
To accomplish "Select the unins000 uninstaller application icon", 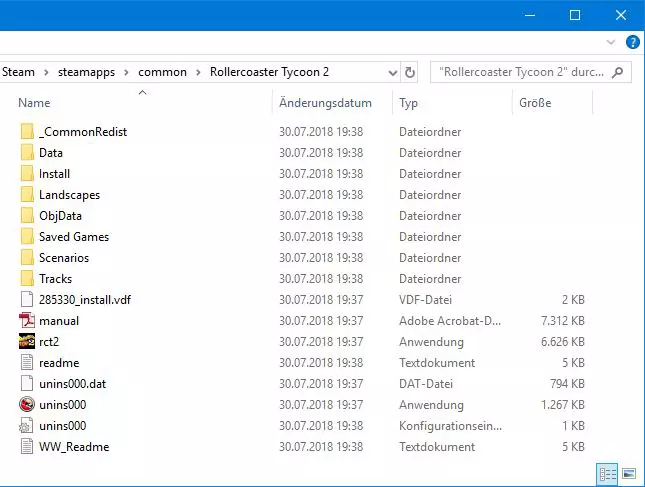I will click(27, 404).
